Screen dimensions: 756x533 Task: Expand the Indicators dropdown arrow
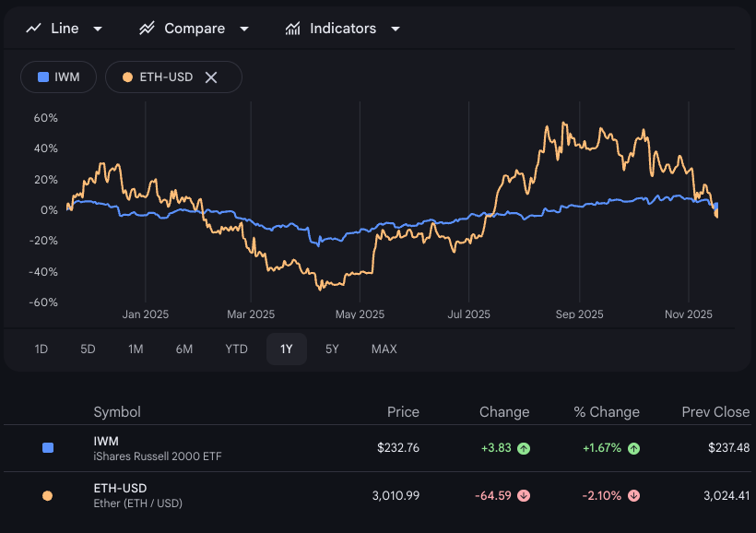point(396,29)
